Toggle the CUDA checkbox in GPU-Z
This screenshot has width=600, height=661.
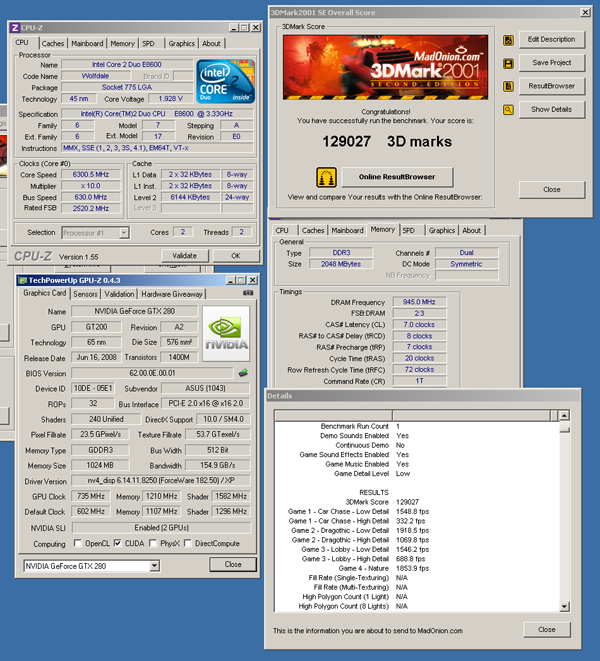(117, 543)
